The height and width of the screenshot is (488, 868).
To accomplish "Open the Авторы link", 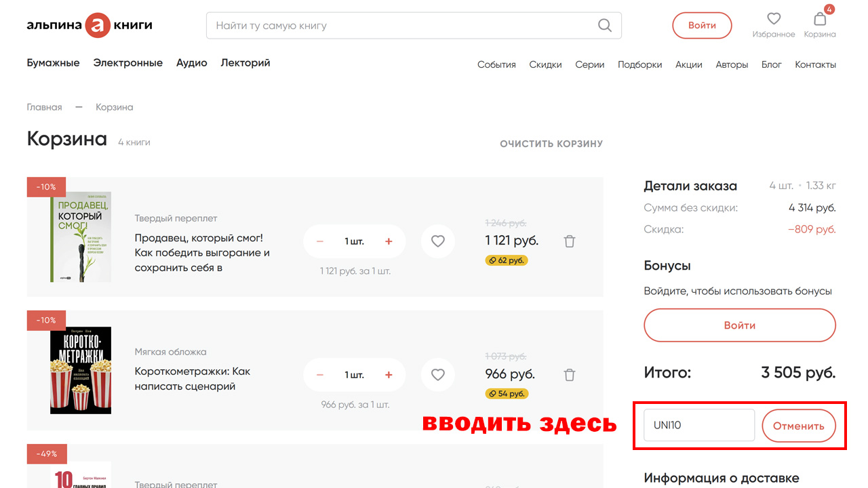I will tap(732, 65).
